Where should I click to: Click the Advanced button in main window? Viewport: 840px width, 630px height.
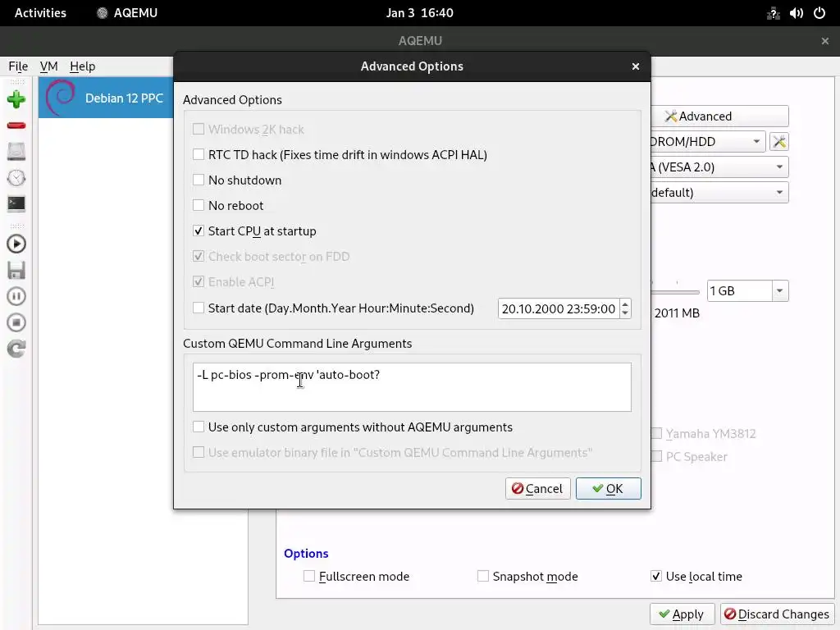click(x=719, y=116)
